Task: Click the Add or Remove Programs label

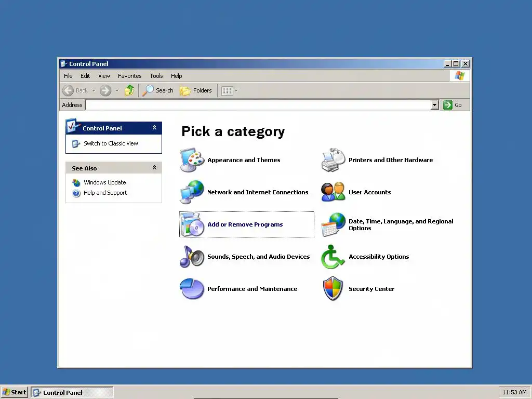Action: 245,224
